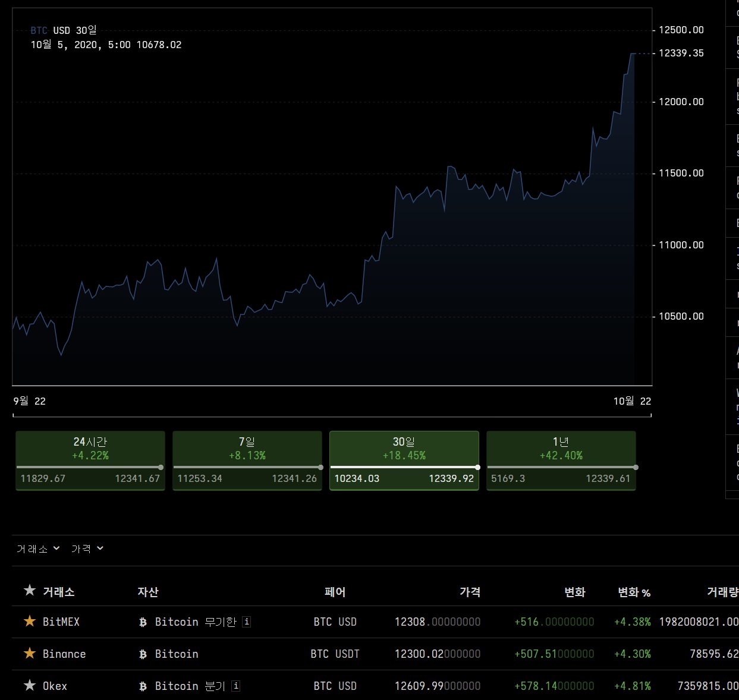739x700 pixels.
Task: Click the Bitcoin logo in the BitMEX row
Action: (x=143, y=622)
